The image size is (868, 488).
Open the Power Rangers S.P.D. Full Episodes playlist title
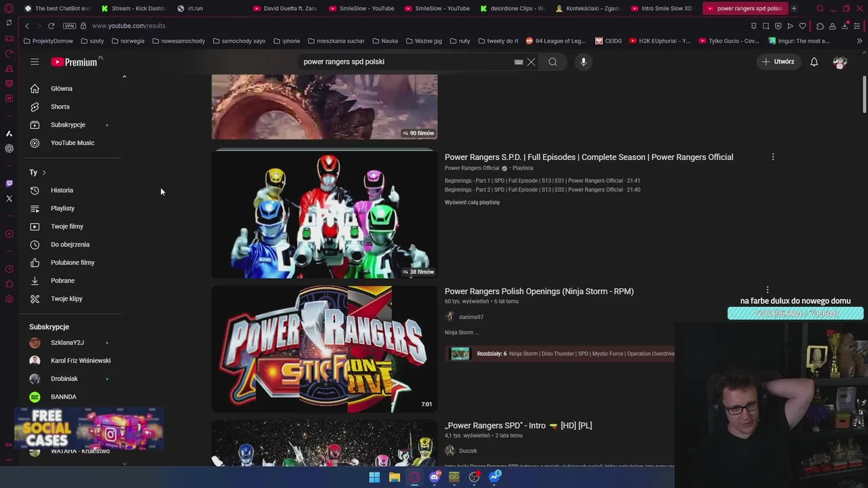pos(589,157)
